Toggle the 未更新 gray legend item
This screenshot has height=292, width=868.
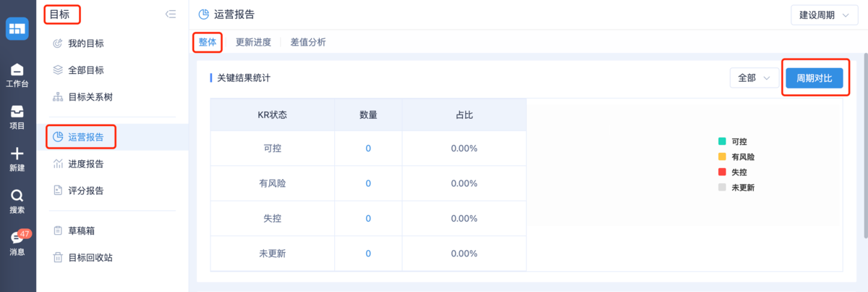pyautogui.click(x=736, y=187)
